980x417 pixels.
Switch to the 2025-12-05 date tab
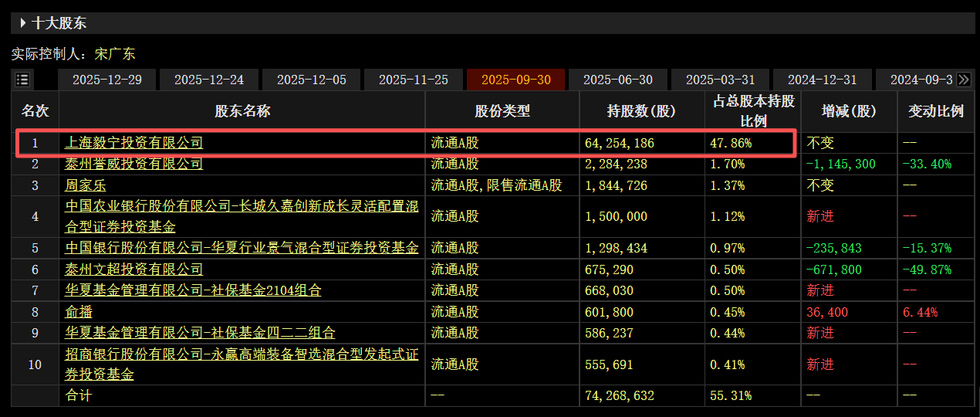[311, 80]
